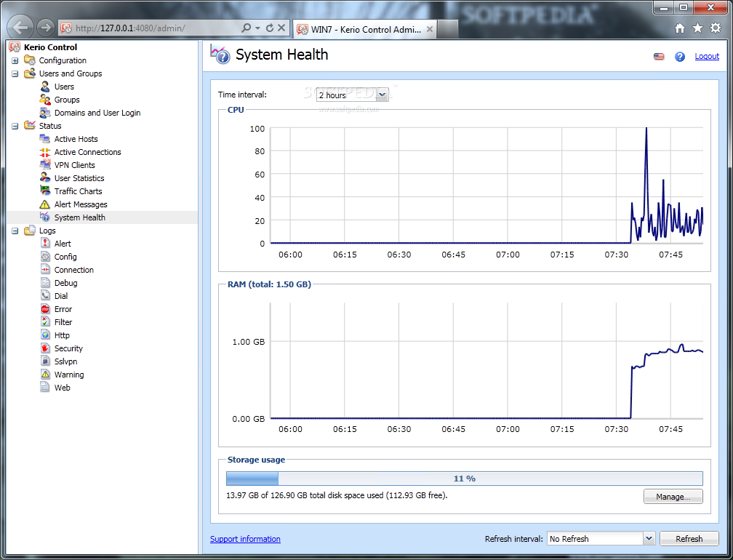Click the Security log hand icon
733x560 pixels.
45,348
